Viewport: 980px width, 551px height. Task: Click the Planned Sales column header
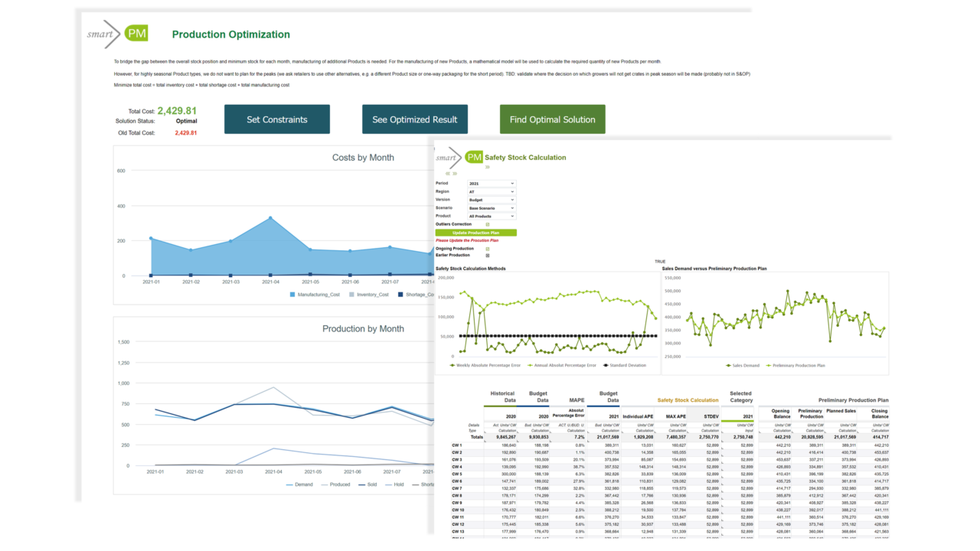pyautogui.click(x=841, y=410)
